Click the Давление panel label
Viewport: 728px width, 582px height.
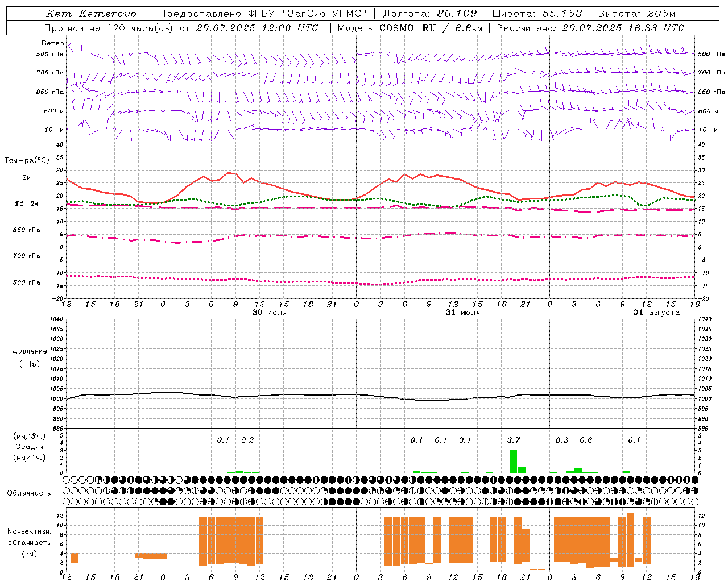pyautogui.click(x=30, y=351)
